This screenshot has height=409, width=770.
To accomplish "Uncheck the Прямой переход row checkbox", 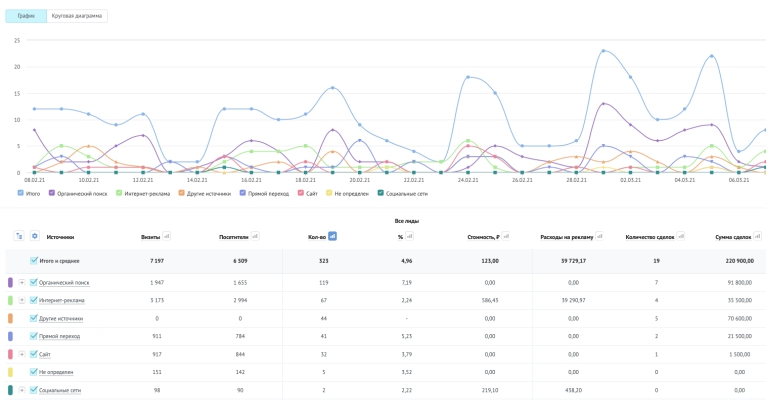I will click(x=33, y=336).
